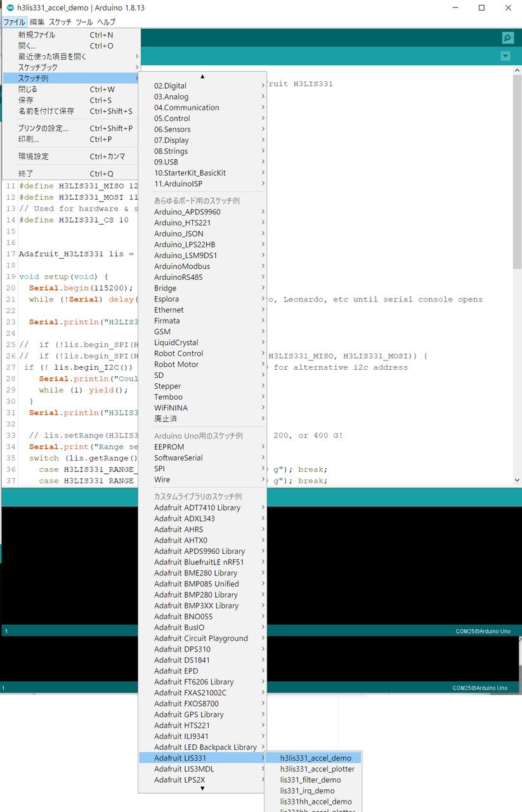Open the lis331_irq_demo example sketch
Viewport: 522px width, 812px height.
308,790
